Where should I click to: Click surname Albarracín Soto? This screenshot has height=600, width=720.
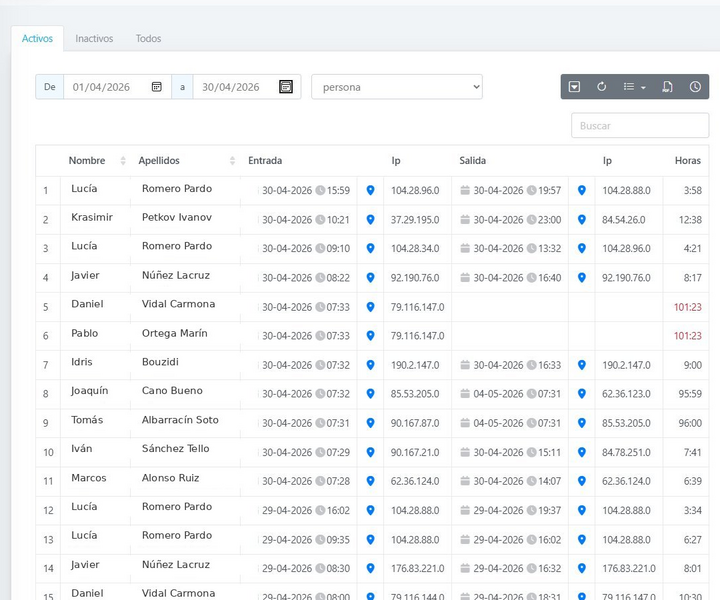(180, 420)
